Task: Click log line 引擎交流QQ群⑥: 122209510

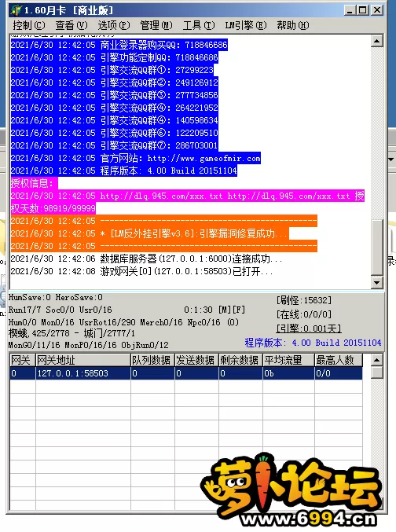Action: pos(115,133)
